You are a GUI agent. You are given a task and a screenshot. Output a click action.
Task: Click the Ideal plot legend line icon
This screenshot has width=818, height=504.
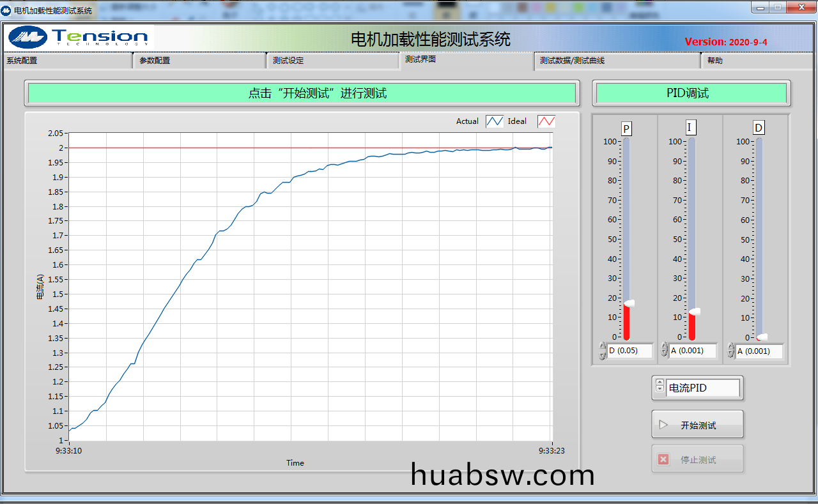pyautogui.click(x=546, y=121)
